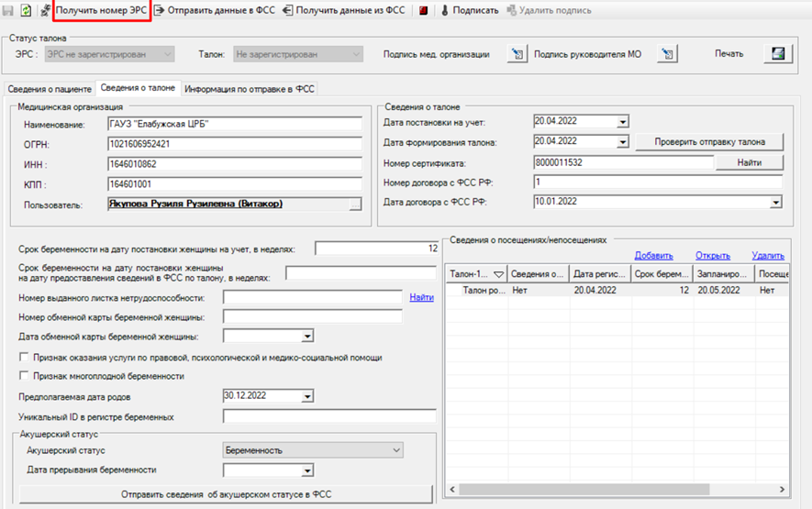Click the Добавить link above visits table
The height and width of the screenshot is (509, 812).
(653, 256)
